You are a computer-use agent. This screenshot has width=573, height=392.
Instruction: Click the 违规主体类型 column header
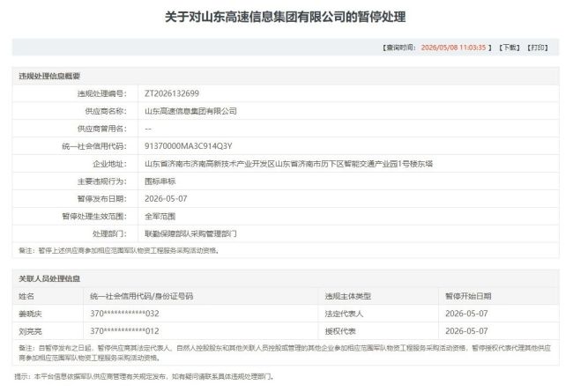pos(348,296)
